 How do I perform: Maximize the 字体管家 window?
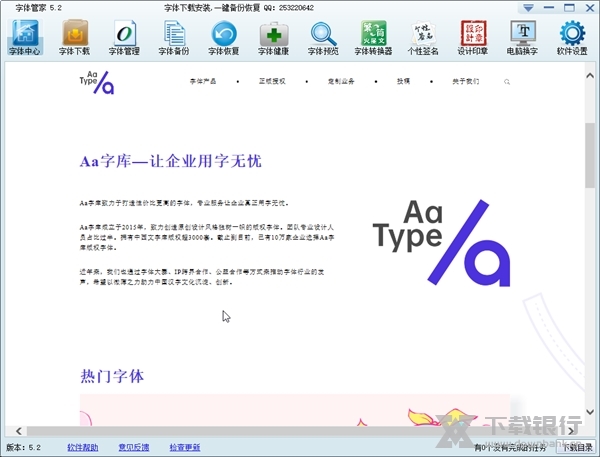(x=569, y=8)
